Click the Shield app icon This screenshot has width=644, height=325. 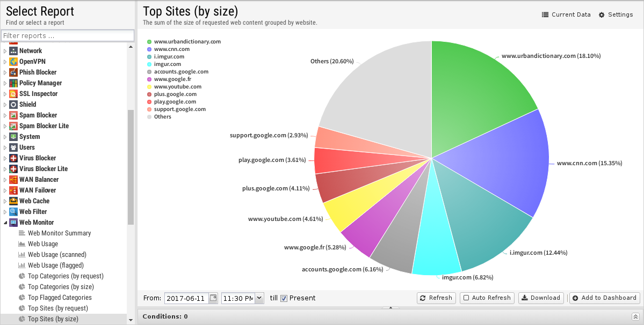pyautogui.click(x=13, y=105)
